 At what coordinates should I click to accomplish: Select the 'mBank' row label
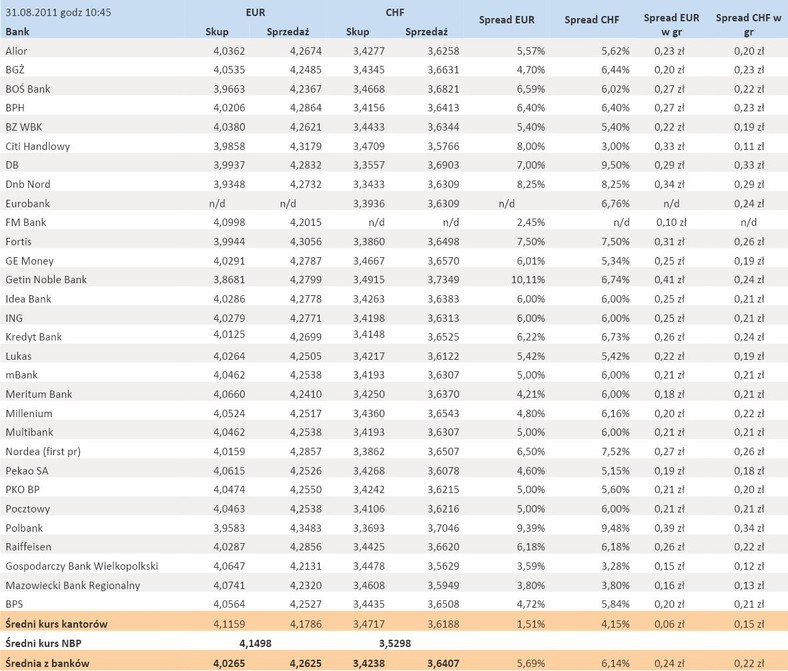point(22,375)
